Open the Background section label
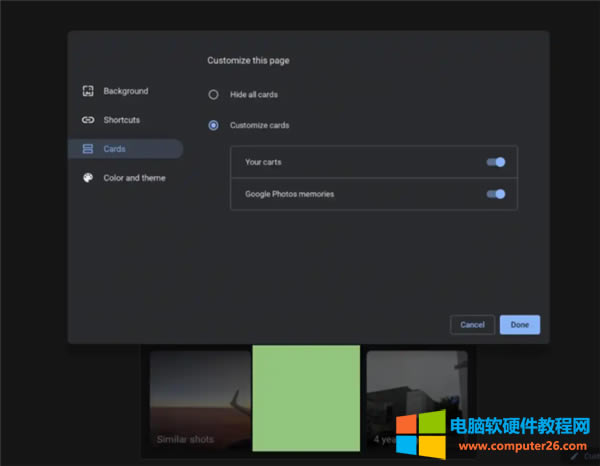600x466 pixels. click(126, 91)
